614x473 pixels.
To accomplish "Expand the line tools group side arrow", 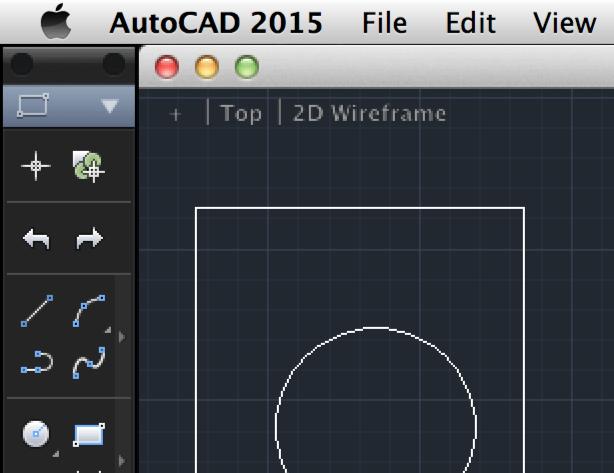I will click(122, 337).
